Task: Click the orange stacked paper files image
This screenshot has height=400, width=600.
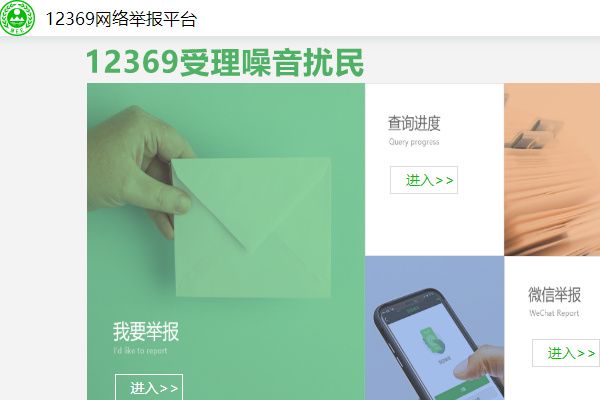Action: click(552, 170)
